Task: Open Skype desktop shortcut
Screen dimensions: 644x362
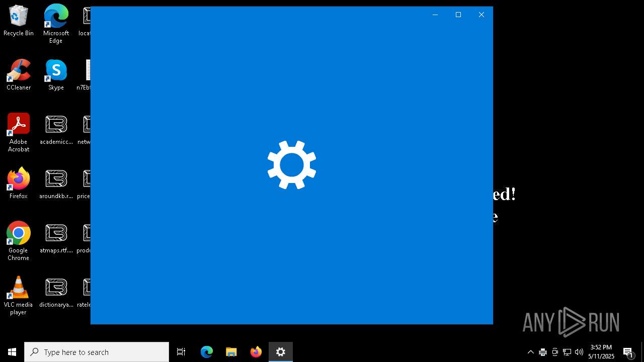Action: coord(56,75)
